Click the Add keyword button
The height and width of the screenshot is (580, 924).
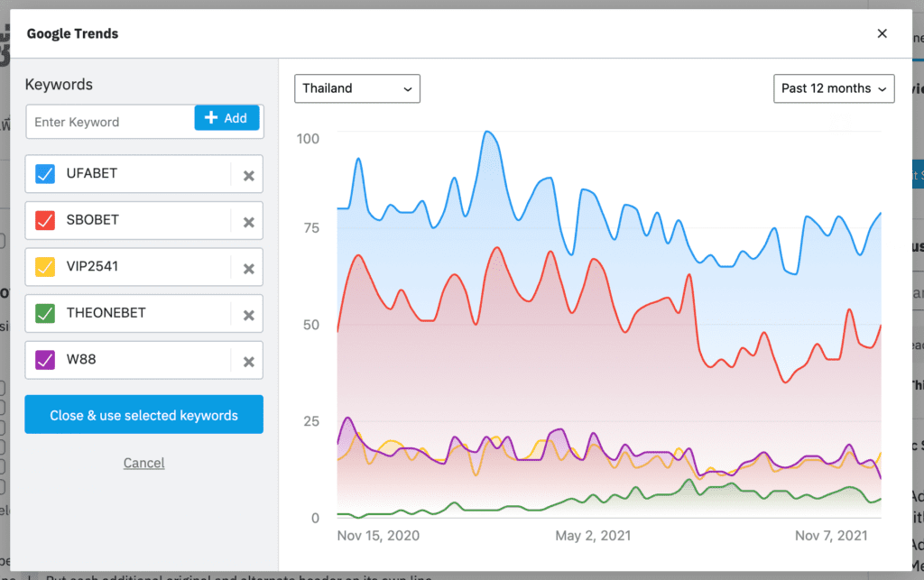tap(226, 118)
